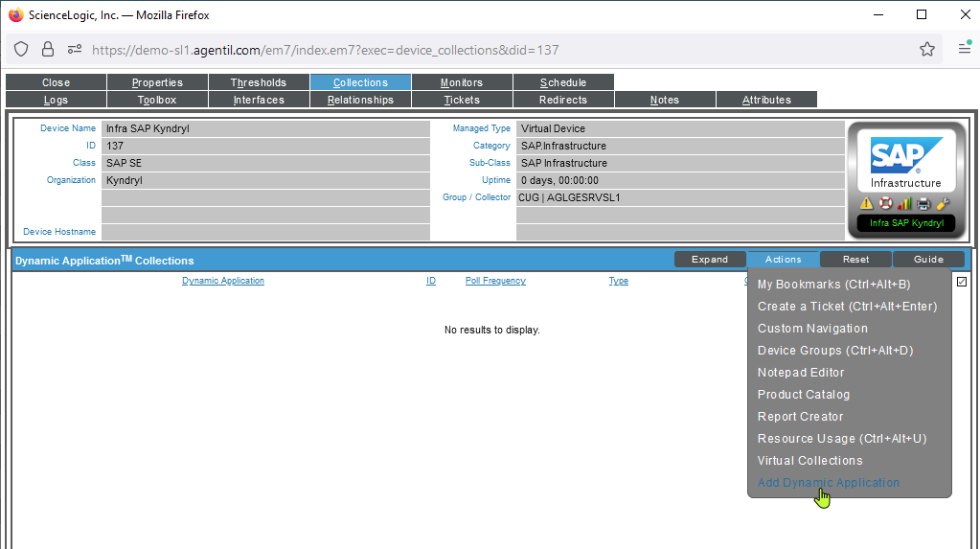Select the Report Creator menu entry
This screenshot has height=549, width=980.
tap(800, 417)
